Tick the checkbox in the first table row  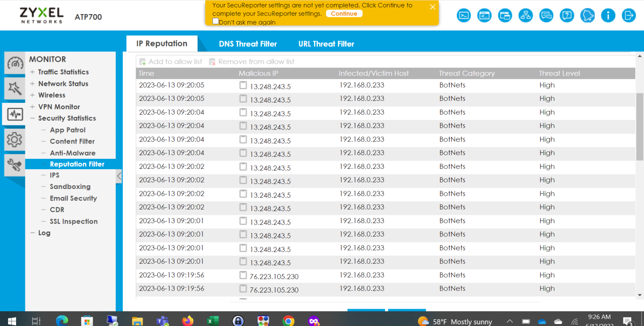tap(243, 85)
